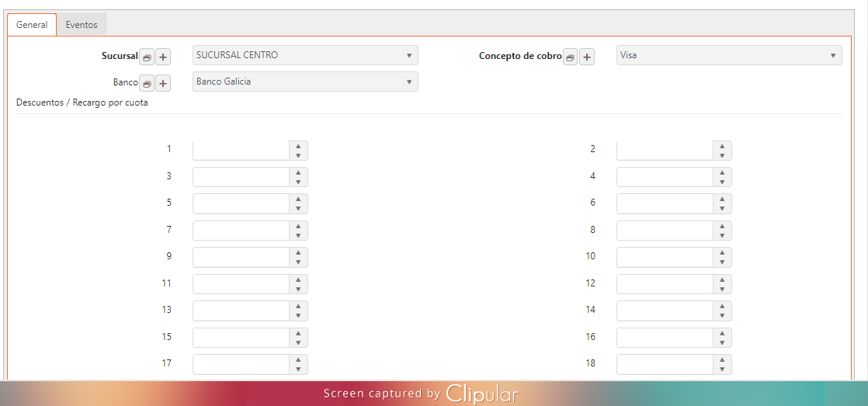This screenshot has height=406, width=868.
Task: Click the input field for cuota 1
Action: point(241,151)
